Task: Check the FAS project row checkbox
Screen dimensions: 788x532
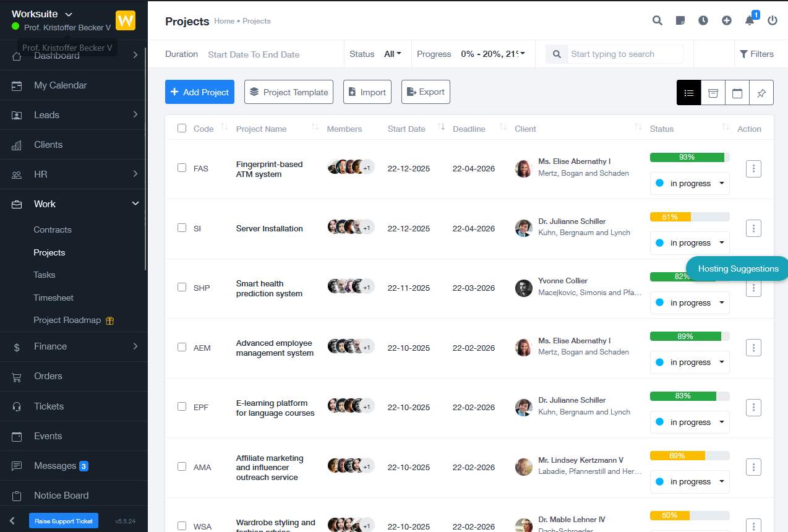Action: pos(182,168)
